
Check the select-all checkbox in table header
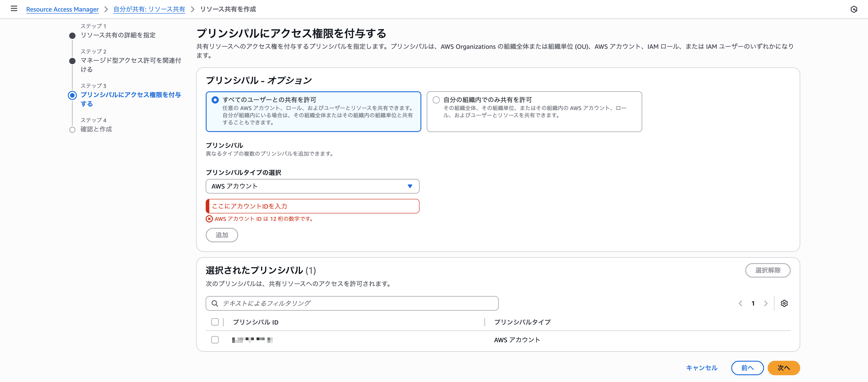[215, 322]
